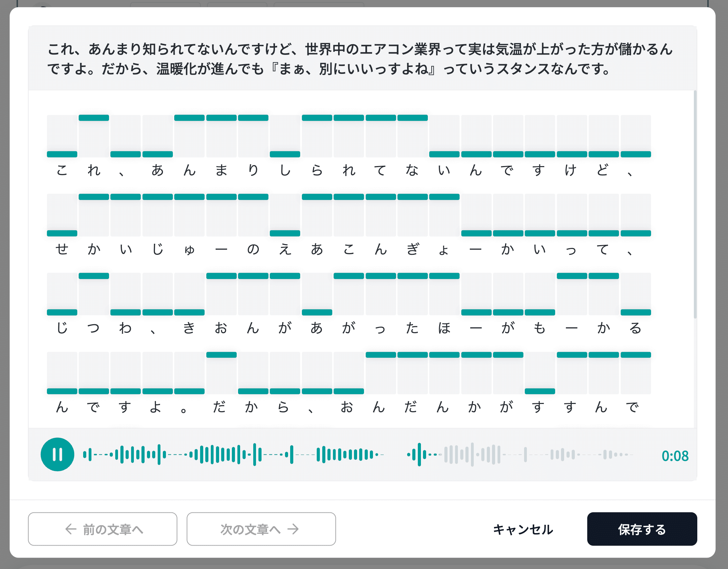728x569 pixels.
Task: Set し in the first row to high pitch
Action: point(285,118)
